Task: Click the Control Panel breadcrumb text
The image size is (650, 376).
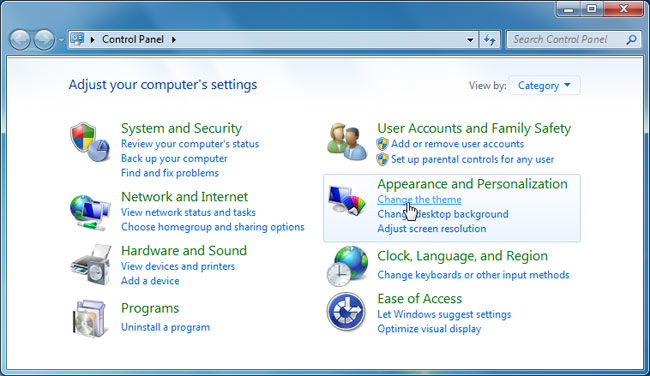Action: [x=133, y=39]
